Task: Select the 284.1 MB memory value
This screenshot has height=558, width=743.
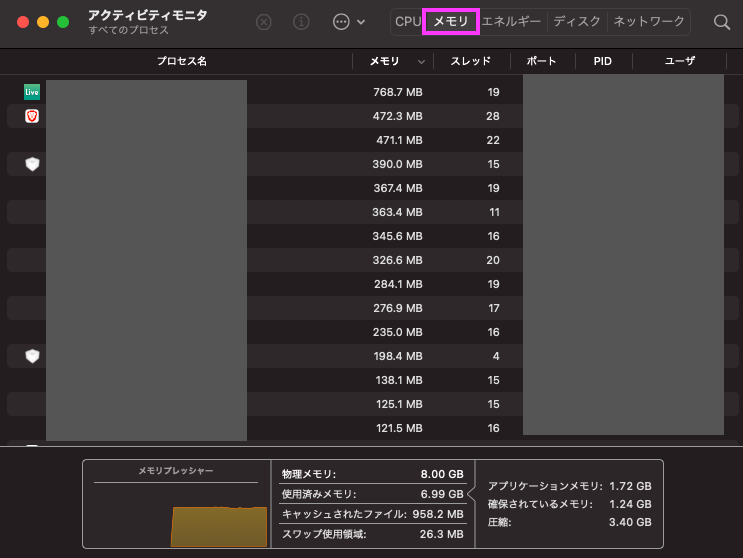Action: tap(398, 284)
